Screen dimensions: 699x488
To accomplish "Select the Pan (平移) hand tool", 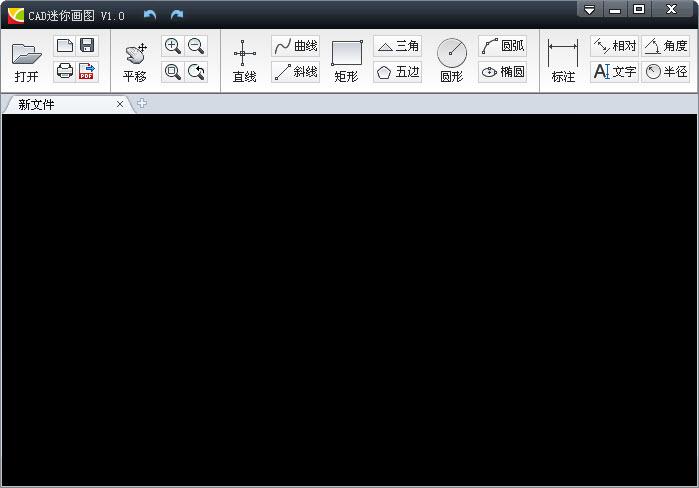I will (x=135, y=55).
